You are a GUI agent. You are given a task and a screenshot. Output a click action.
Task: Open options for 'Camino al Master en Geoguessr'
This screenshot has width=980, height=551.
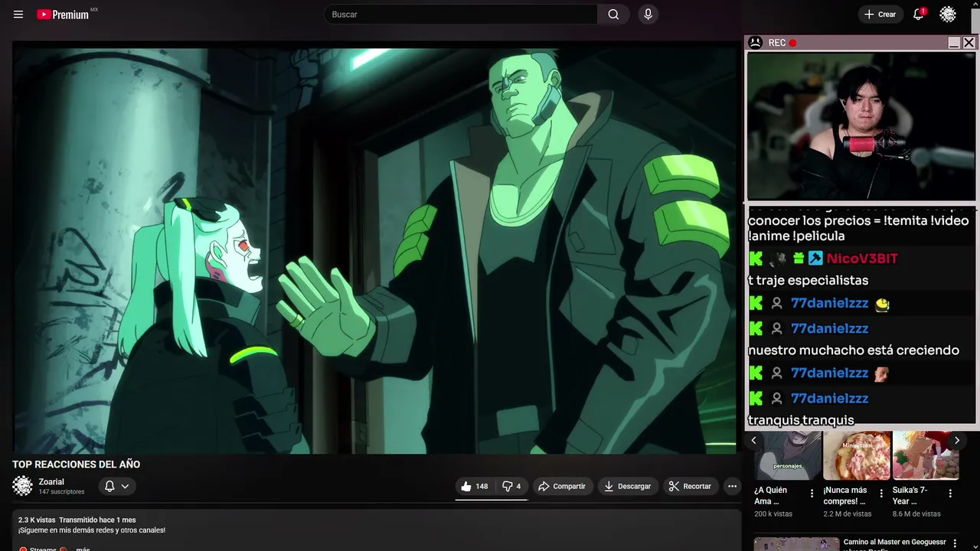955,543
